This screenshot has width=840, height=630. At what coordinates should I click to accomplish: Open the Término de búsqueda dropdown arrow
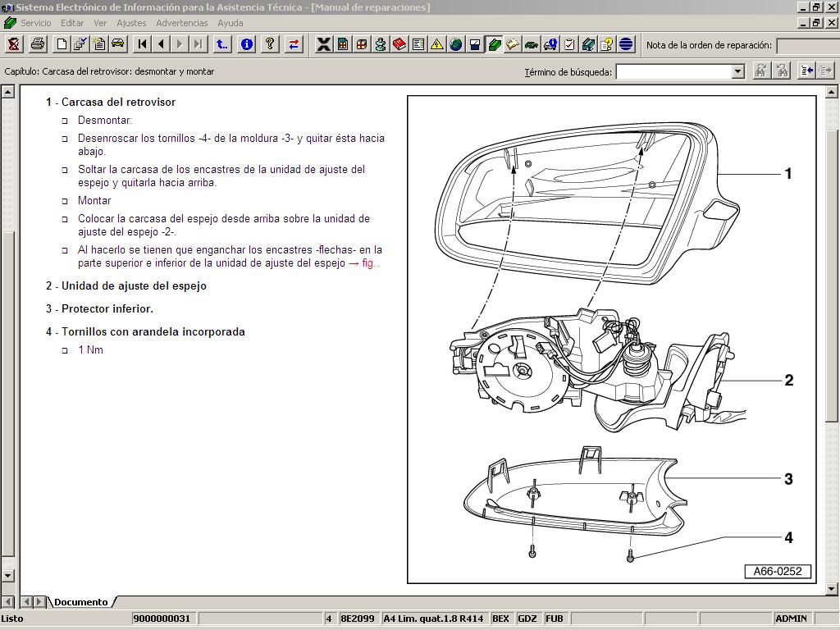coord(738,71)
